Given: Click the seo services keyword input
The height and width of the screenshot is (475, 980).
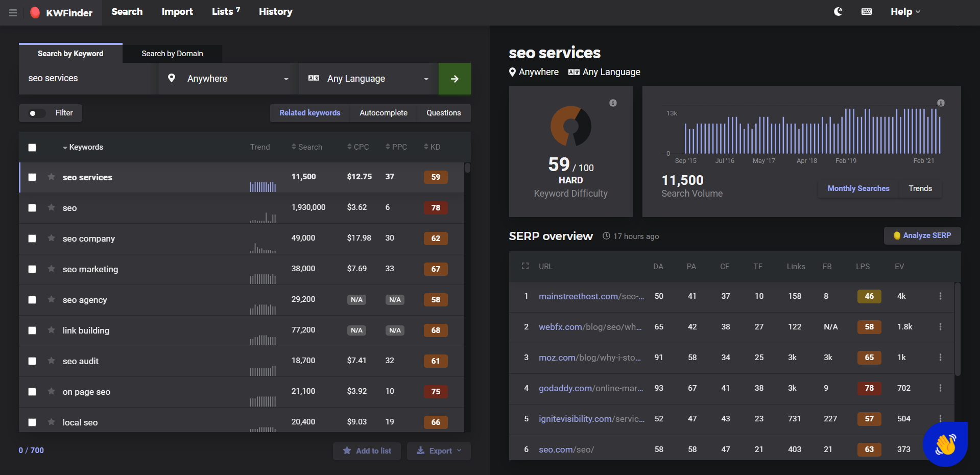Looking at the screenshot, I should pyautogui.click(x=89, y=79).
